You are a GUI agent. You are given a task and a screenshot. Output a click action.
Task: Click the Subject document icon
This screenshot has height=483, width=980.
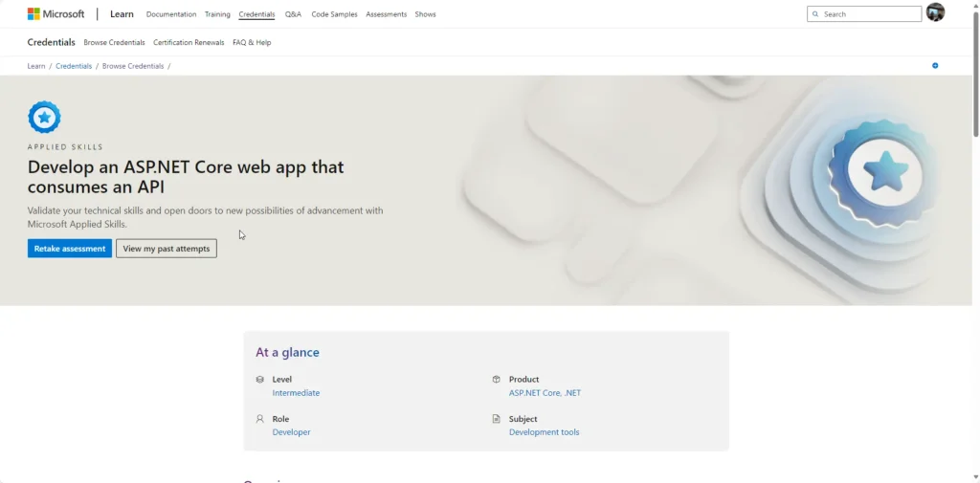[497, 419]
